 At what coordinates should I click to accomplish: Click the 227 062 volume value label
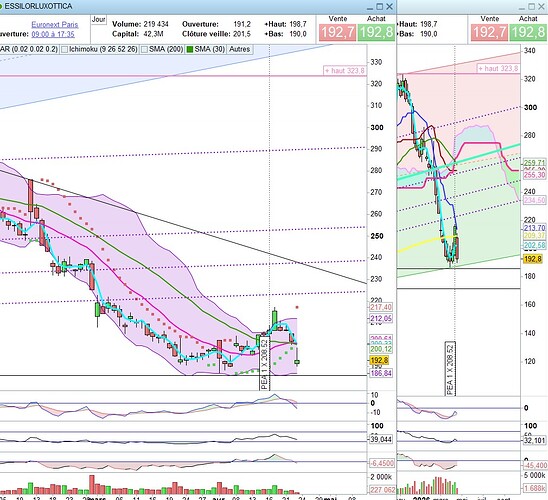tap(382, 490)
